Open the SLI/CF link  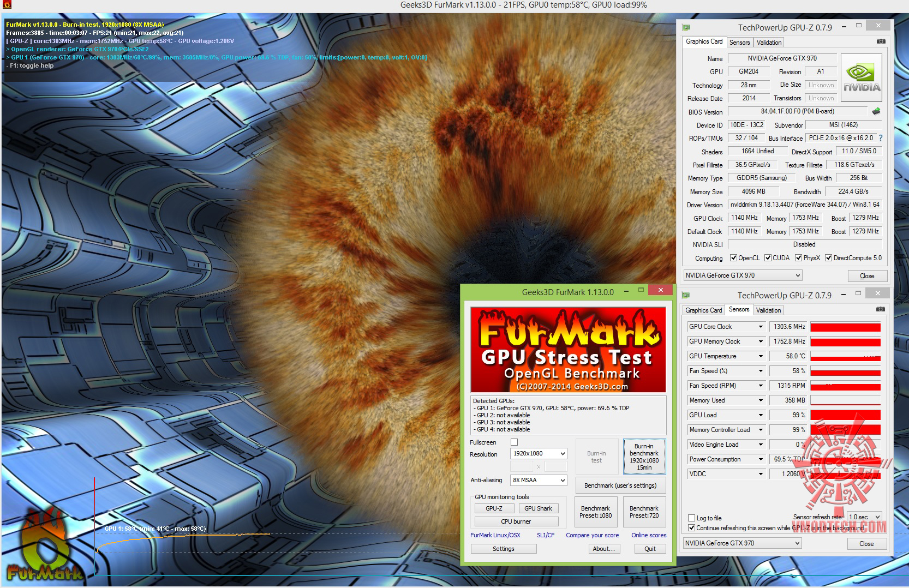click(x=546, y=535)
